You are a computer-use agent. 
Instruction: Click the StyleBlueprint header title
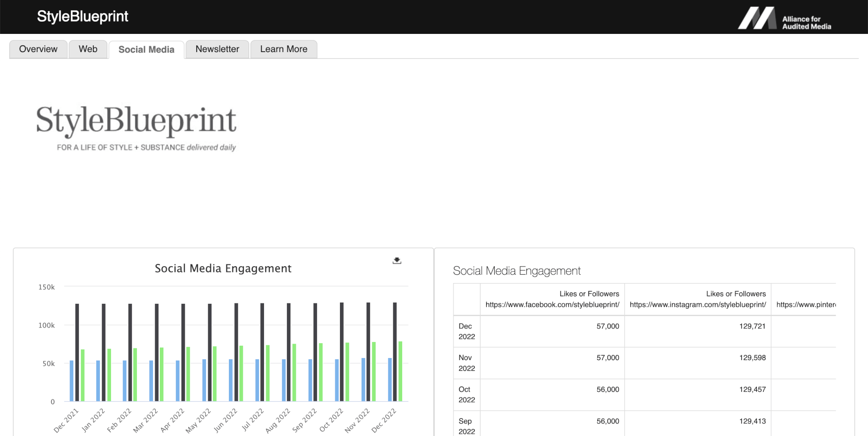pyautogui.click(x=83, y=17)
